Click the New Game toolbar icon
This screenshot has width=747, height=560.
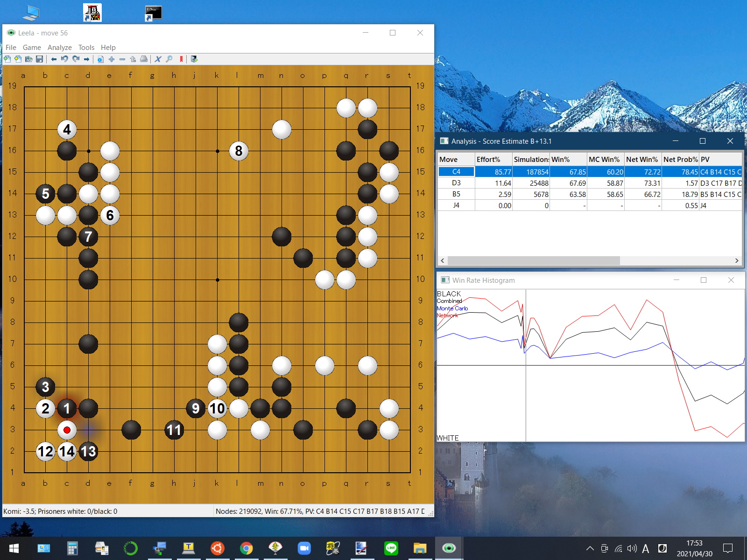coord(7,59)
